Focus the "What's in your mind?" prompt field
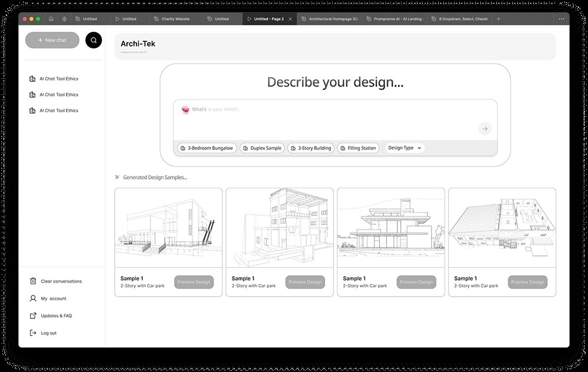Viewport: 588px width, 372px height. [335, 119]
